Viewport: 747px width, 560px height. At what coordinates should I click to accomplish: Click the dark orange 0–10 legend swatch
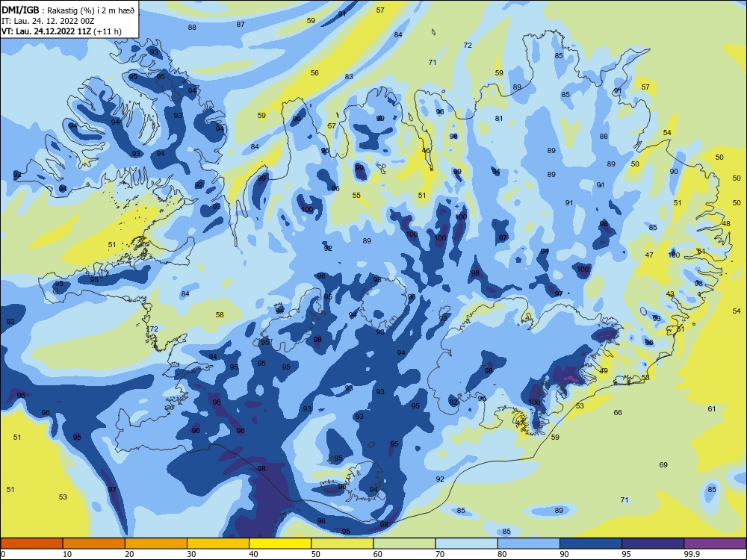[31, 544]
